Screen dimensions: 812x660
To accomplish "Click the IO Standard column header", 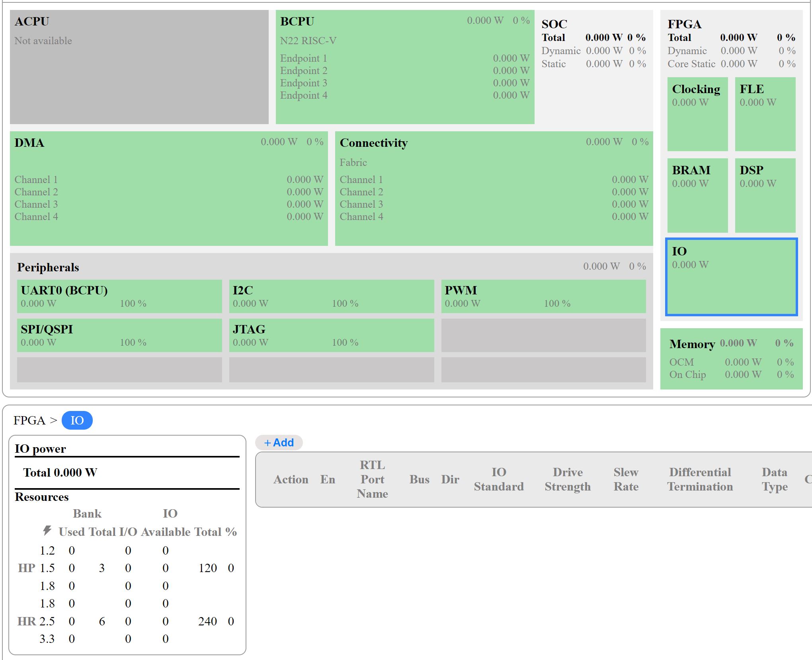I will click(499, 479).
